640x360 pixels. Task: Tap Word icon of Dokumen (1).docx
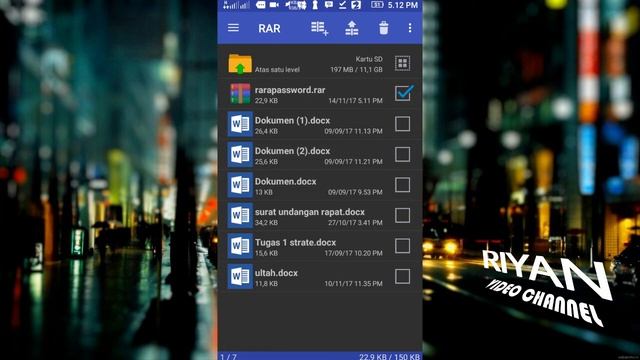(x=240, y=124)
